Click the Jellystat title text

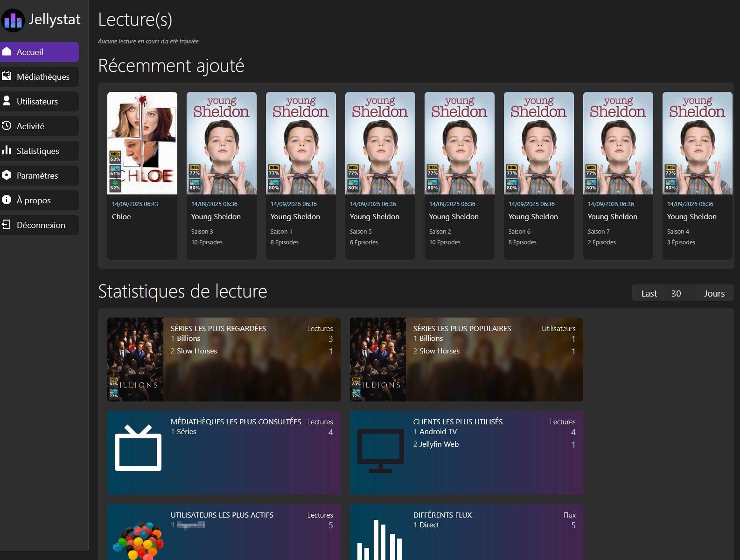tap(55, 19)
